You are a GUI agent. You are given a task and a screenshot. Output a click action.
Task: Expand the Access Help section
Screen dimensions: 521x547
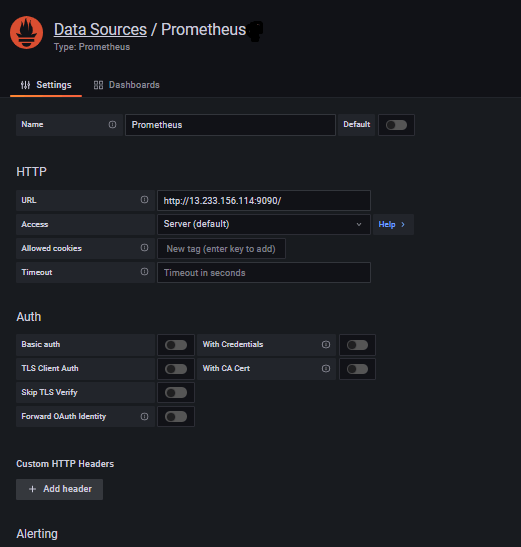click(x=393, y=224)
